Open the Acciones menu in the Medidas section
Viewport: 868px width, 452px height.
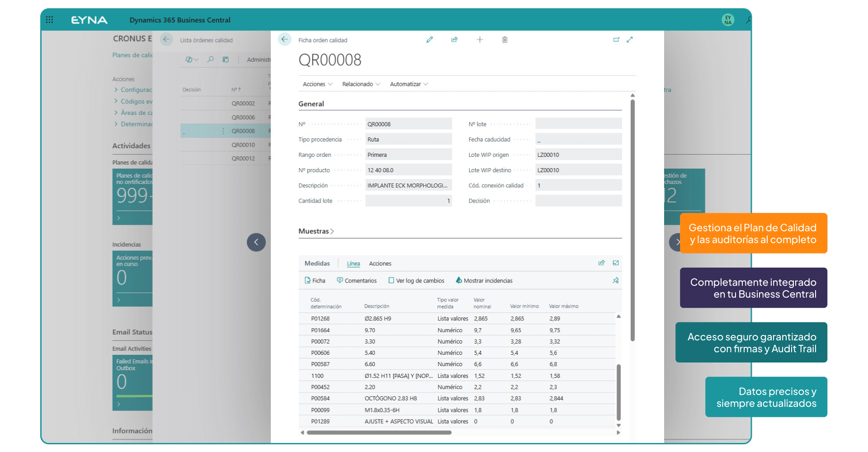[380, 264]
